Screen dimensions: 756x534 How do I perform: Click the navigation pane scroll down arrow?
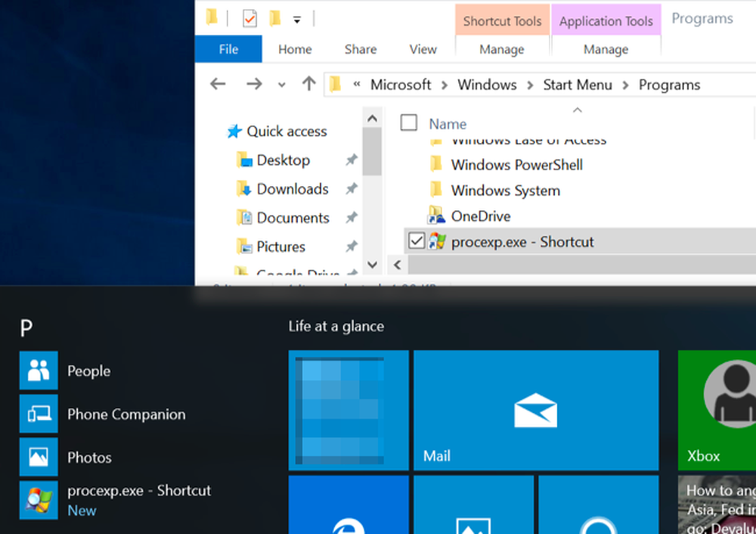372,264
